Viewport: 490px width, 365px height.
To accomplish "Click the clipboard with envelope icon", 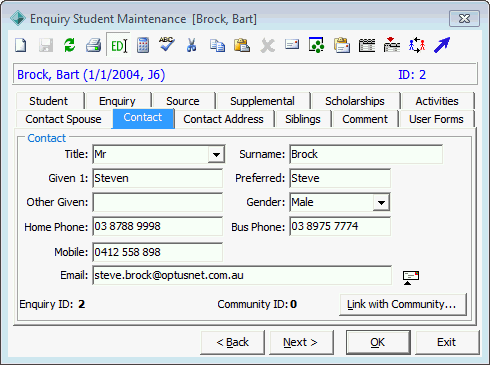I will (342, 45).
